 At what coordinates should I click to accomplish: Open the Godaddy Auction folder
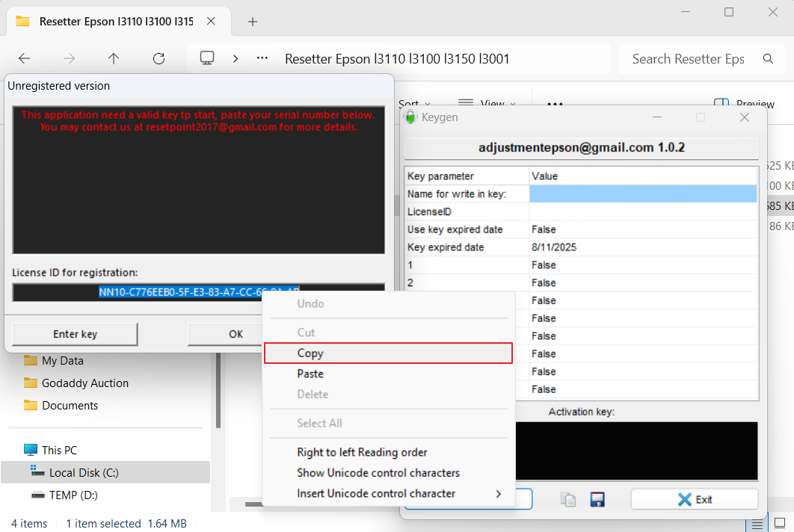click(84, 383)
